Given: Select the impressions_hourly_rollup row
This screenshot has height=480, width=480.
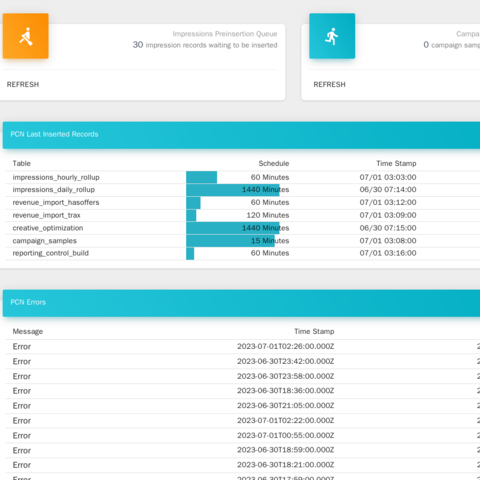Looking at the screenshot, I should click(243, 177).
